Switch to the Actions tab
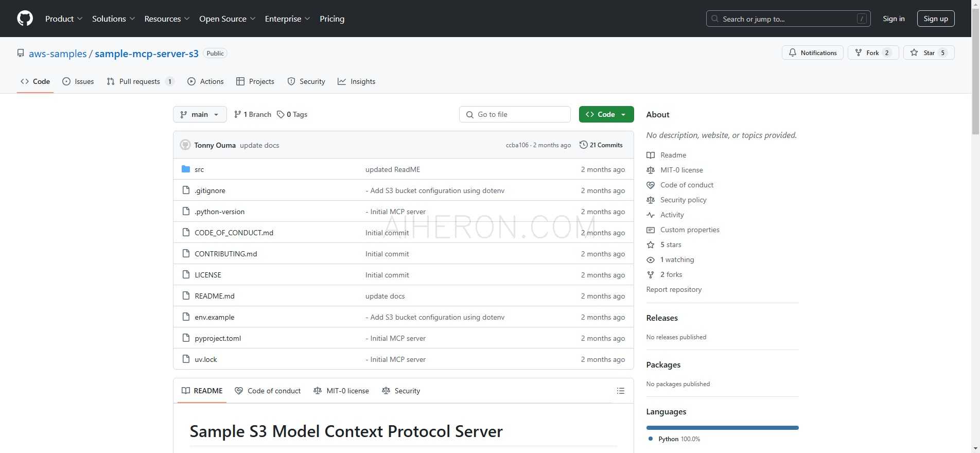 point(205,81)
